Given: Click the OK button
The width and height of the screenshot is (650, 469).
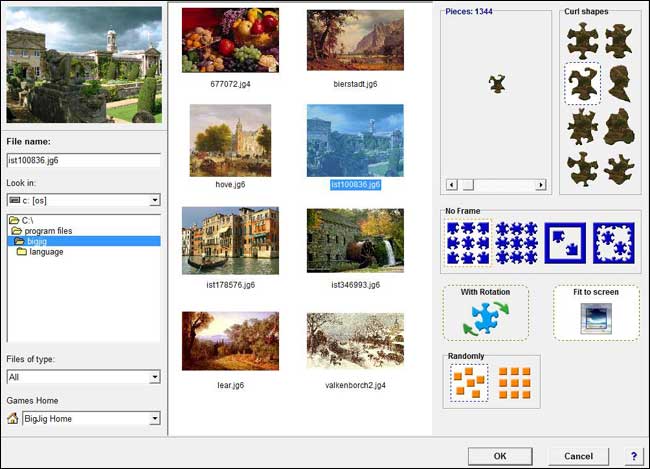Looking at the screenshot, I should tap(500, 456).
